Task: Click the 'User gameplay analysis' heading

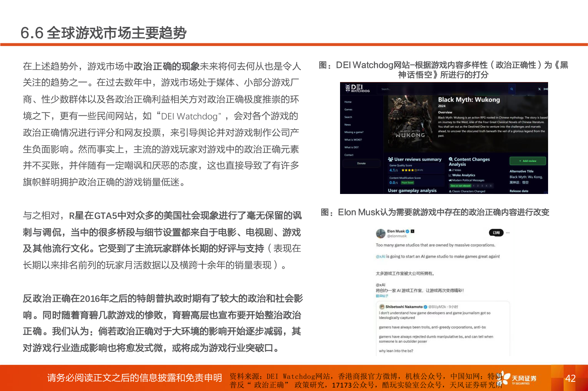Action: point(412,191)
